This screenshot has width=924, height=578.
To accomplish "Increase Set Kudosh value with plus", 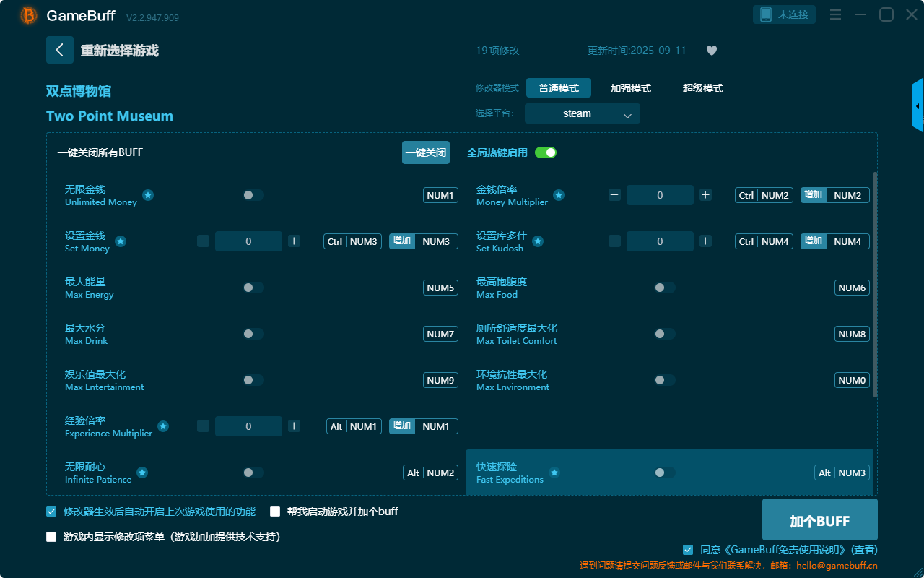I will 705,241.
